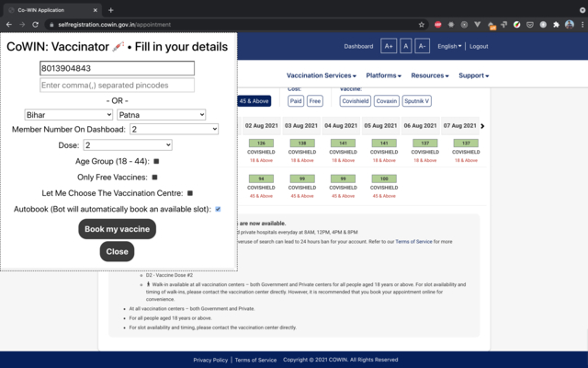Close the Co-WIN Application tab
Viewport: 588px width, 368px height.
click(x=96, y=10)
